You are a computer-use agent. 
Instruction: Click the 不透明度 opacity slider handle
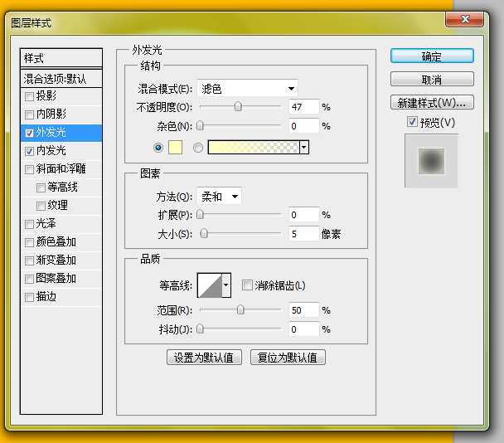pyautogui.click(x=238, y=106)
